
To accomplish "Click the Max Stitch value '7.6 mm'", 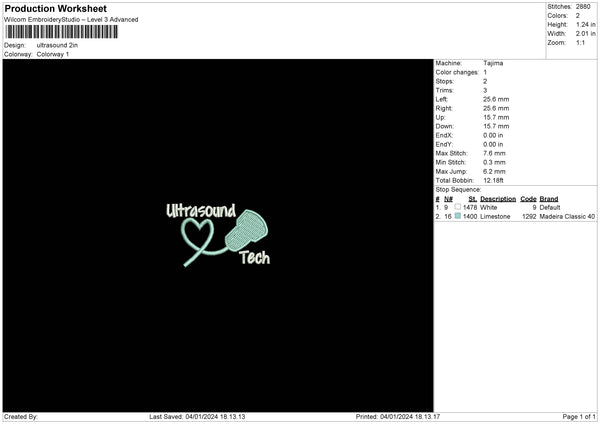I will pyautogui.click(x=494, y=153).
